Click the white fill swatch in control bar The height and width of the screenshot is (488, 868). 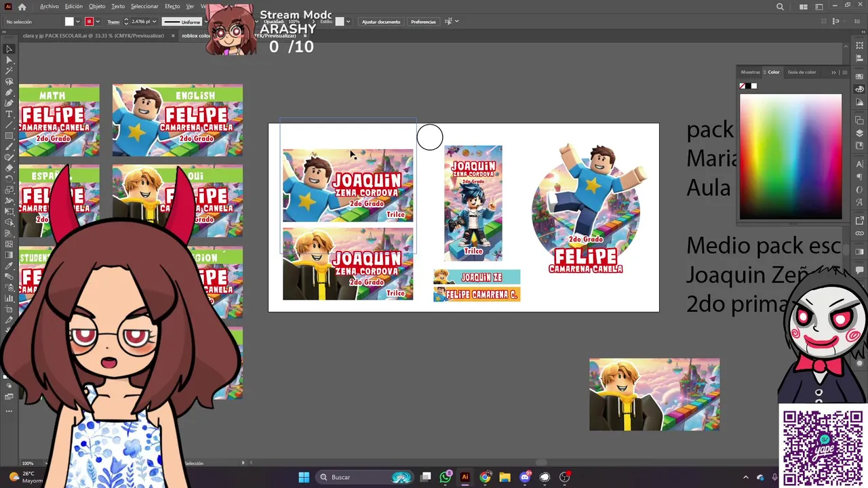click(69, 22)
